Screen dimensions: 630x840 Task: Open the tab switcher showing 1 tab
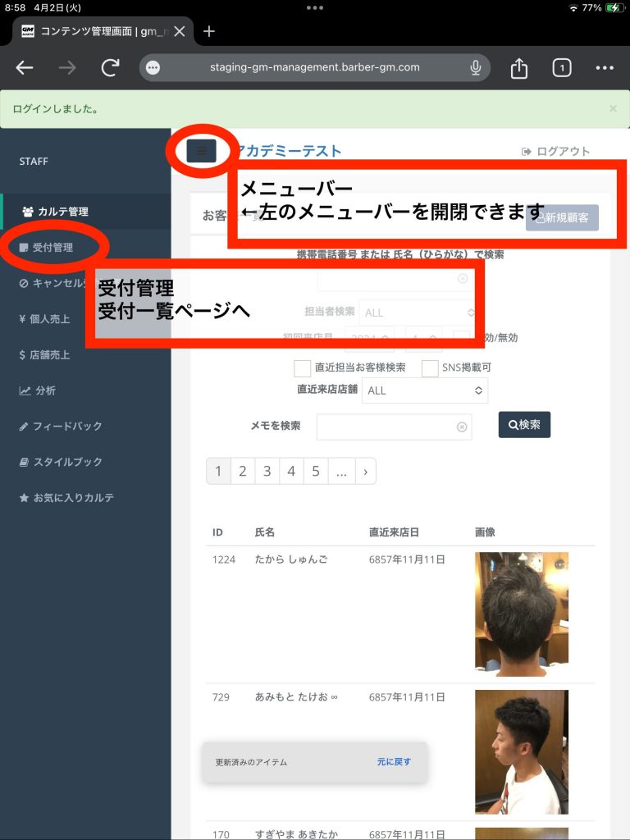[561, 68]
